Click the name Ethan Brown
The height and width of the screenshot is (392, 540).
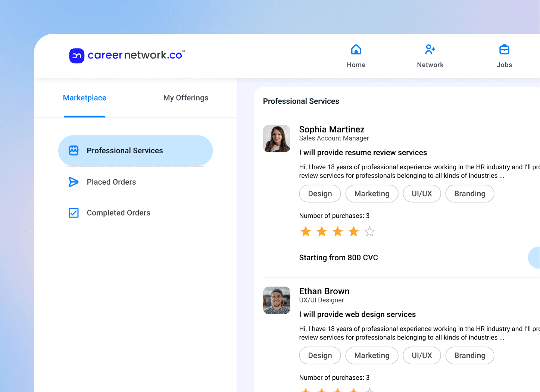point(324,291)
